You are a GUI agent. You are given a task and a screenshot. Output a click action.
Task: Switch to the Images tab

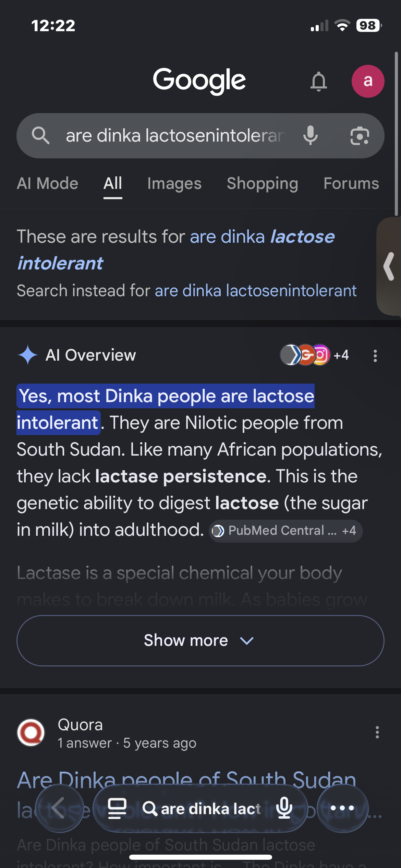pyautogui.click(x=174, y=183)
